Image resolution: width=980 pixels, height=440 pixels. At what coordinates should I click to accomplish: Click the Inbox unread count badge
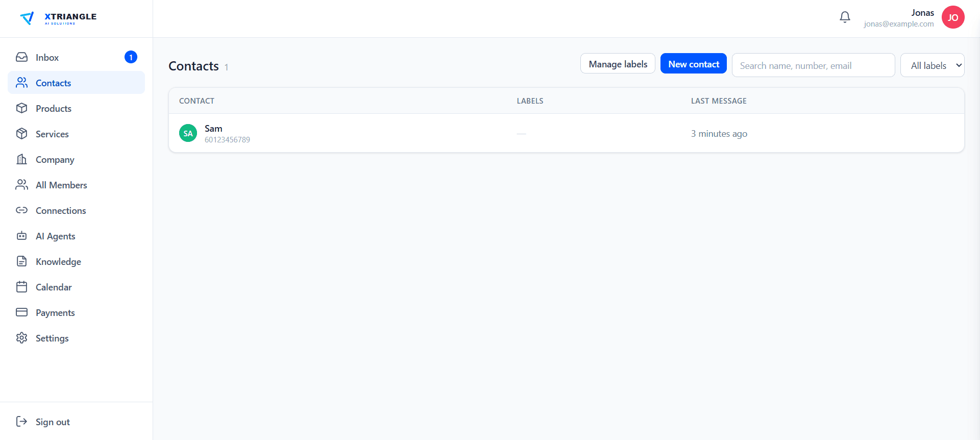(x=131, y=57)
